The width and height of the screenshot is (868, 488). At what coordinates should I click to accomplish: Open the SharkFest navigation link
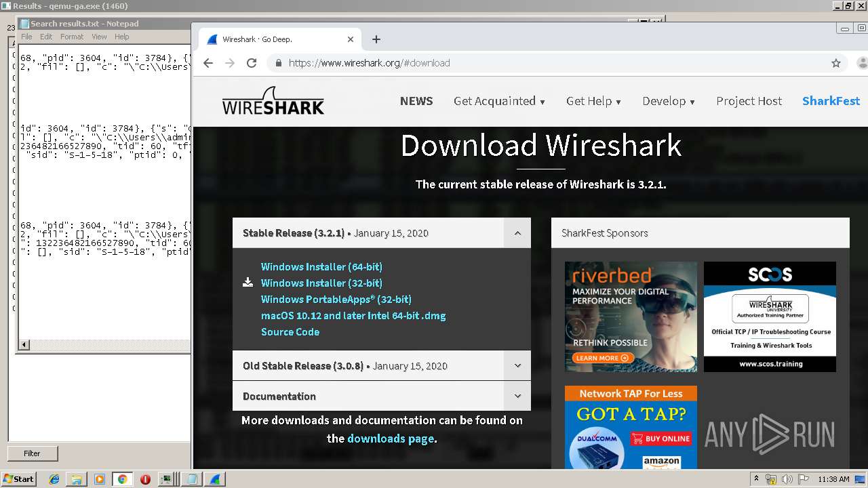click(831, 101)
